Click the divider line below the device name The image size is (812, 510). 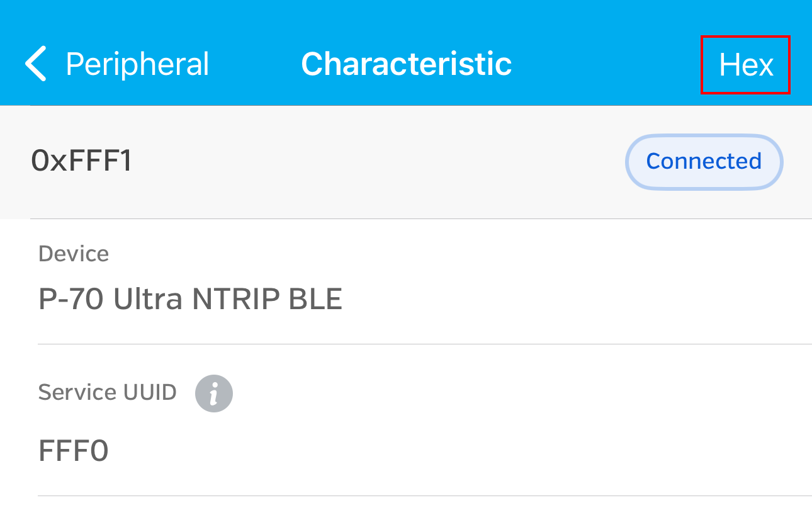[x=425, y=344]
